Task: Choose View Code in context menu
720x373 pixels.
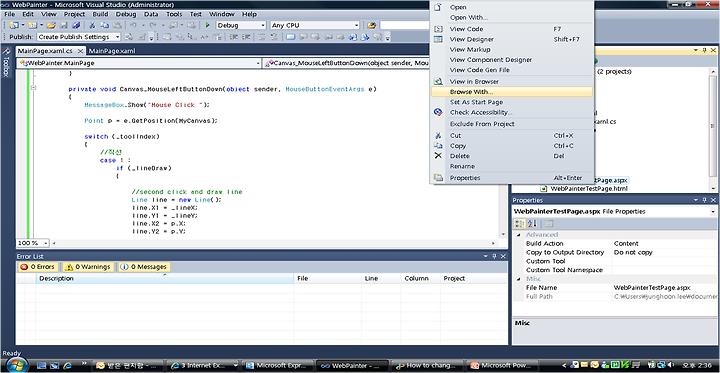Action: point(512,28)
